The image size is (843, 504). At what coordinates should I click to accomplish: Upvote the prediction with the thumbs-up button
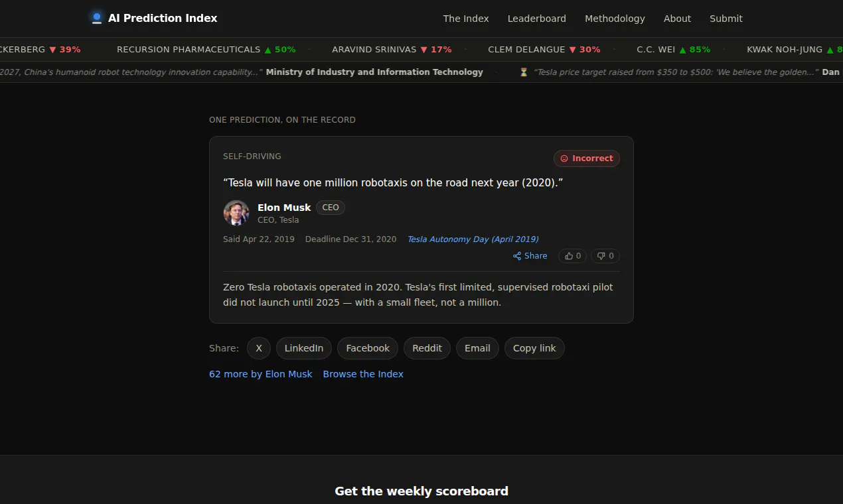[x=572, y=256]
